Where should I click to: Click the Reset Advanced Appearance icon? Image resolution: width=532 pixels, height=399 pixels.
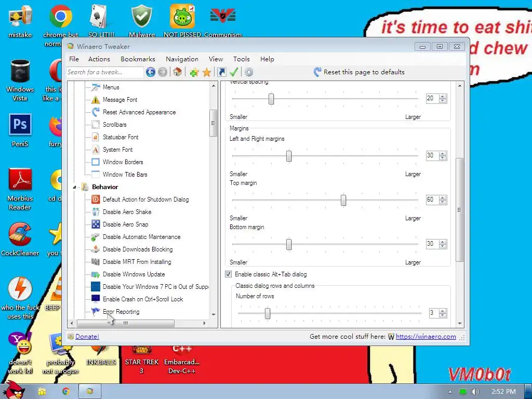coord(96,112)
